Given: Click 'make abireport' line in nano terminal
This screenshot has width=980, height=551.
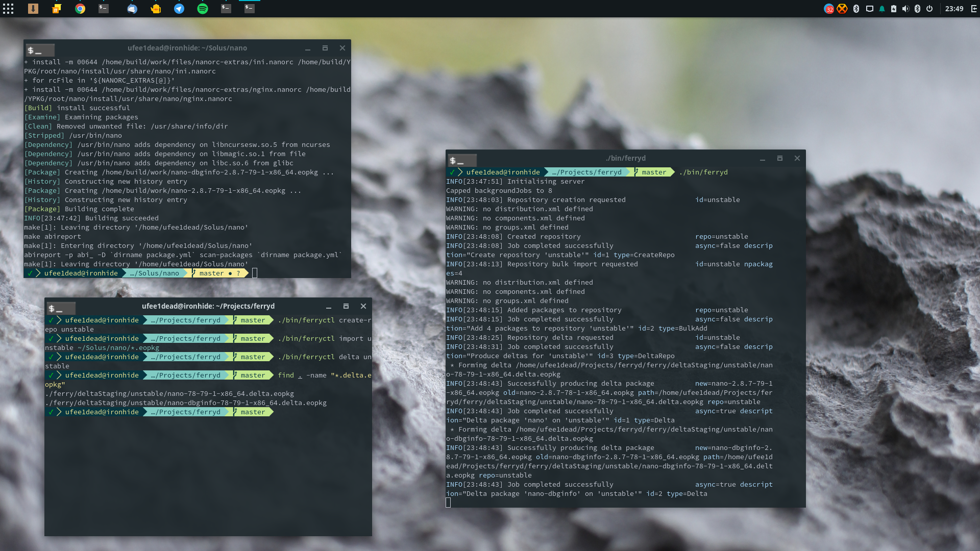Looking at the screenshot, I should 53,236.
